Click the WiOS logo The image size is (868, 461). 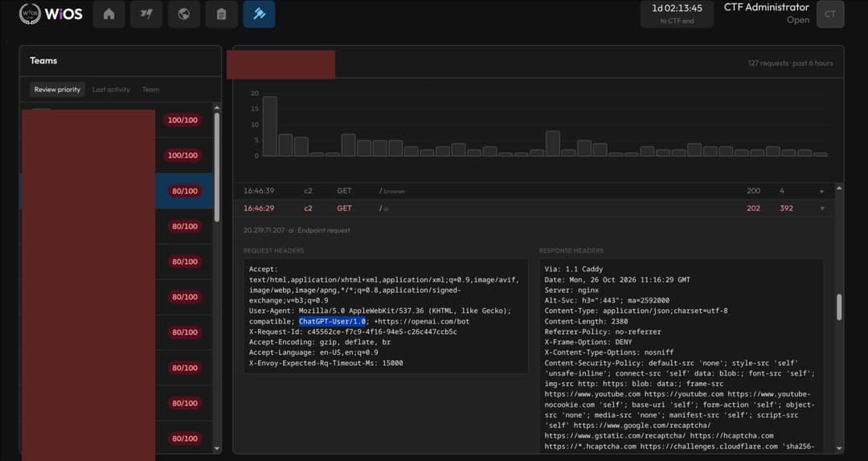point(51,14)
